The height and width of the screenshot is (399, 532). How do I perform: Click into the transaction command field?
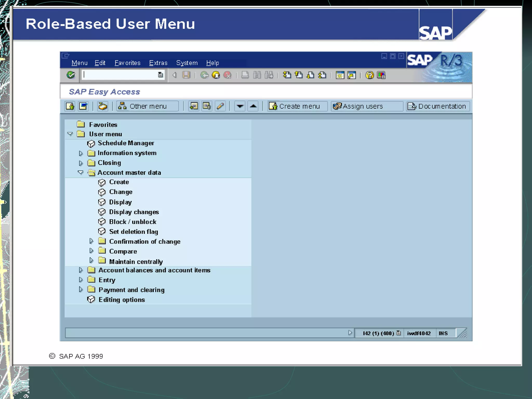(119, 75)
